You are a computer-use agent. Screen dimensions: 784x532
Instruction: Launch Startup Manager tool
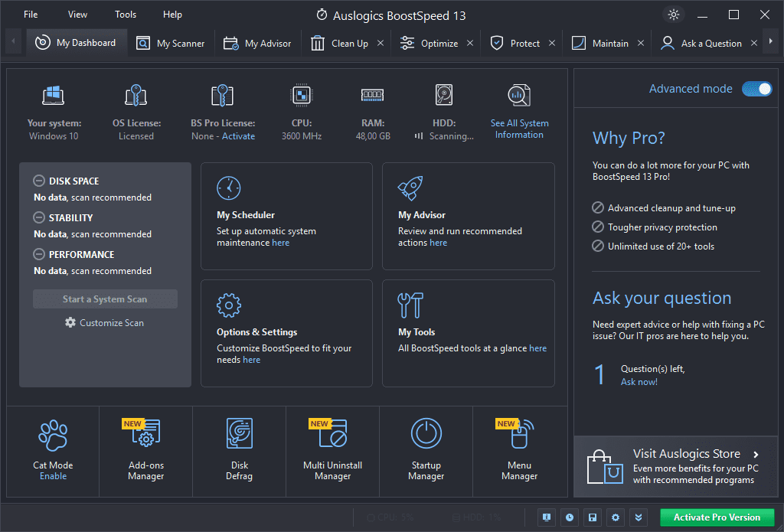point(426,452)
